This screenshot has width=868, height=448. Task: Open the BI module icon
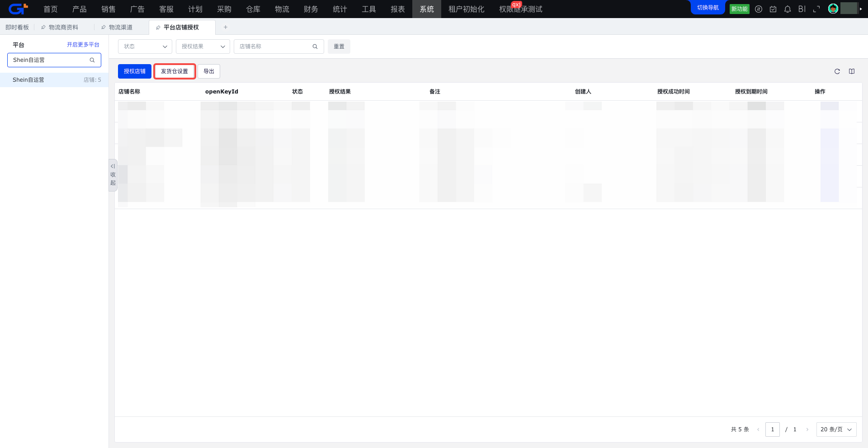point(802,9)
